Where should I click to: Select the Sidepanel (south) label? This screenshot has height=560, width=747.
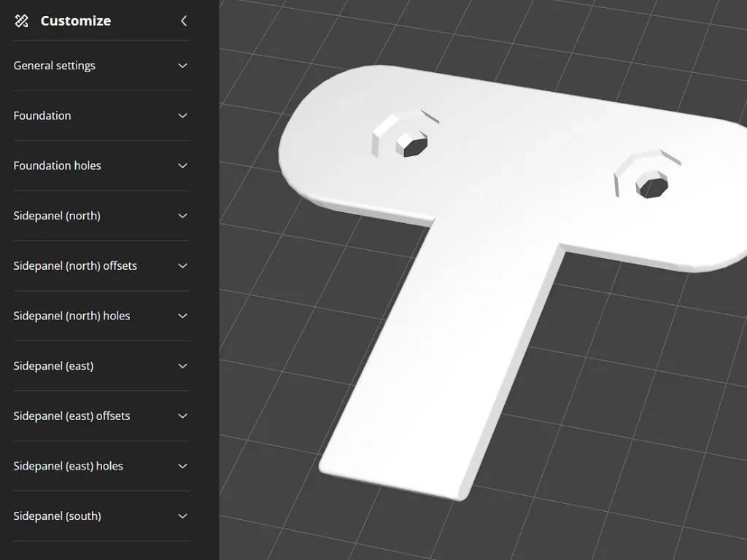coord(57,516)
